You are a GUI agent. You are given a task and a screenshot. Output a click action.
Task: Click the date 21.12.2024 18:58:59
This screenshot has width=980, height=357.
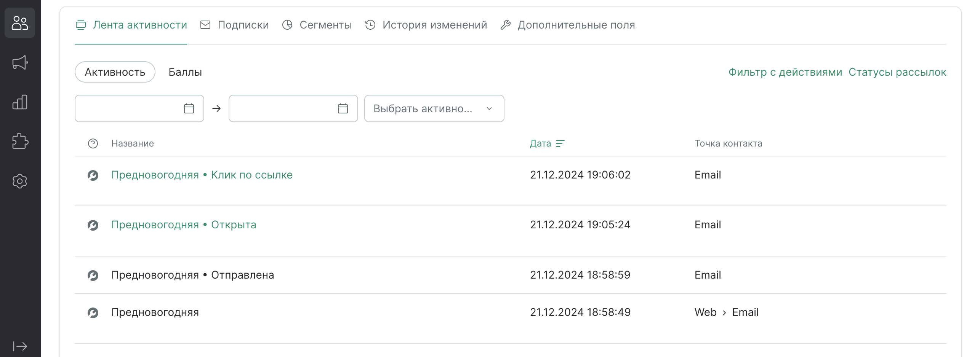point(580,275)
